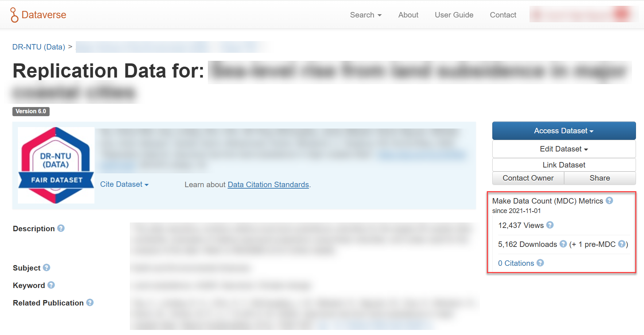This screenshot has width=644, height=335.
Task: Open the Search dropdown in navbar
Action: click(365, 15)
